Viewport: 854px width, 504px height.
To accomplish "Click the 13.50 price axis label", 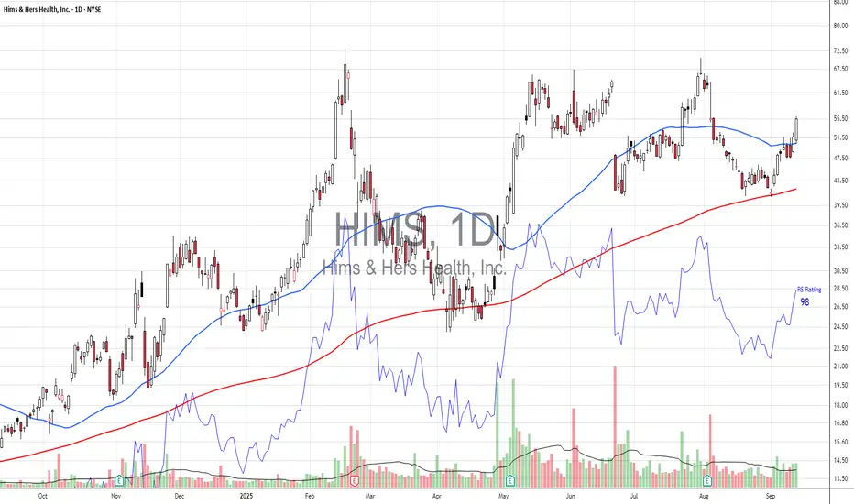I will (840, 478).
